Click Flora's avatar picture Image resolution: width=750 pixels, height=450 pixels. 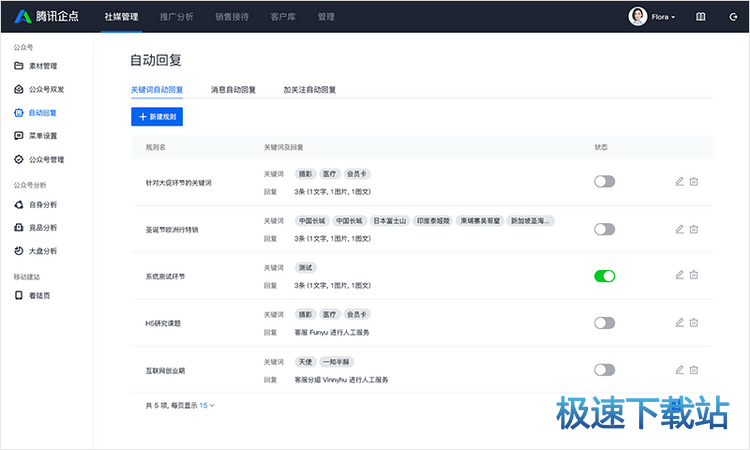click(x=638, y=16)
